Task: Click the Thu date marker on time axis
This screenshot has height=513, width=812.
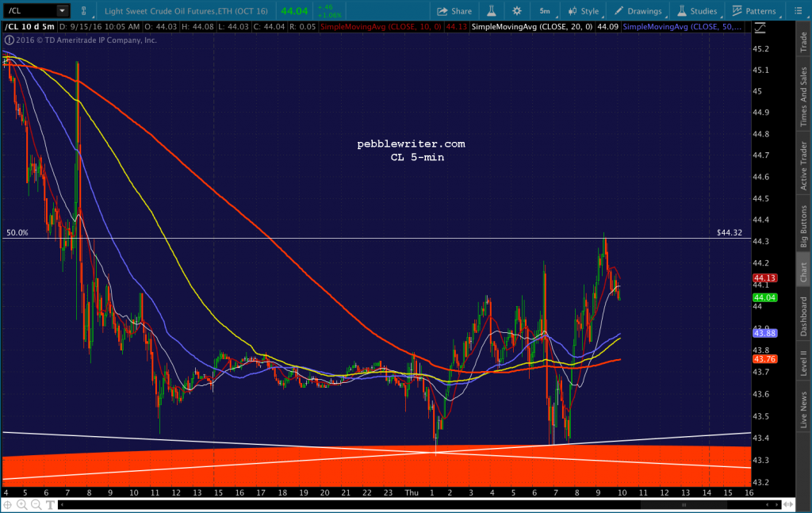Action: tap(412, 493)
